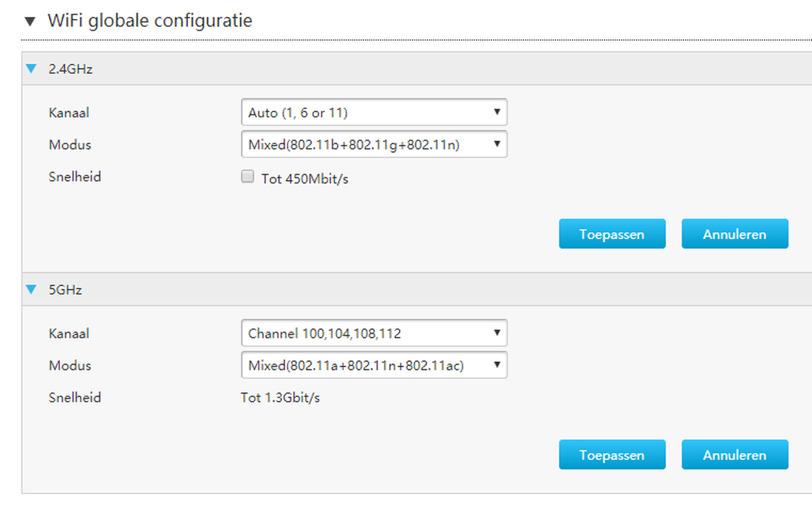Cancel 5GHz changes with Annuleren
The height and width of the screenshot is (511, 812).
point(734,455)
